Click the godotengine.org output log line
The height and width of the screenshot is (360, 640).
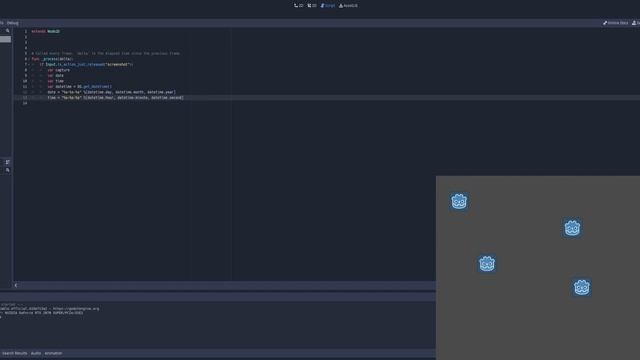tap(49, 309)
